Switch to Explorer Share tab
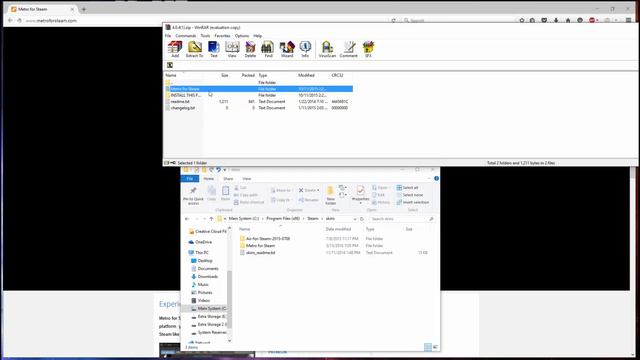640x360 pixels. pos(228,179)
